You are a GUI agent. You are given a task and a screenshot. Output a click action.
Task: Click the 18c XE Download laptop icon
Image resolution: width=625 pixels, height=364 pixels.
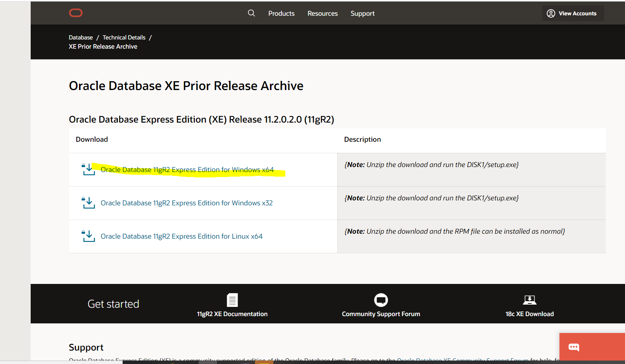pyautogui.click(x=530, y=300)
